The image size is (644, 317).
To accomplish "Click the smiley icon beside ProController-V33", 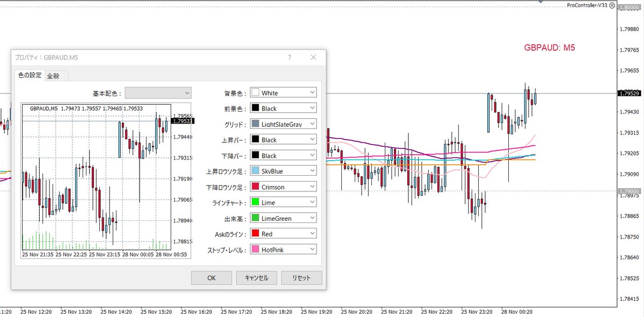I will click(x=613, y=5).
